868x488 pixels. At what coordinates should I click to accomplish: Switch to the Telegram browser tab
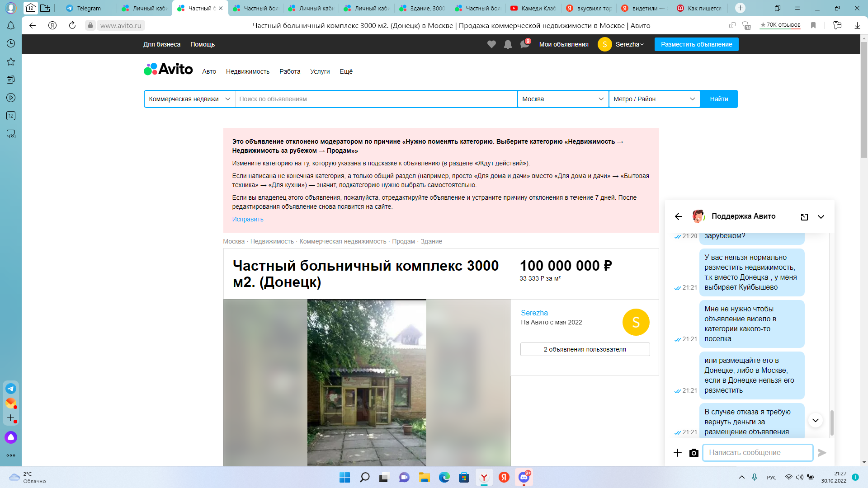click(x=89, y=8)
